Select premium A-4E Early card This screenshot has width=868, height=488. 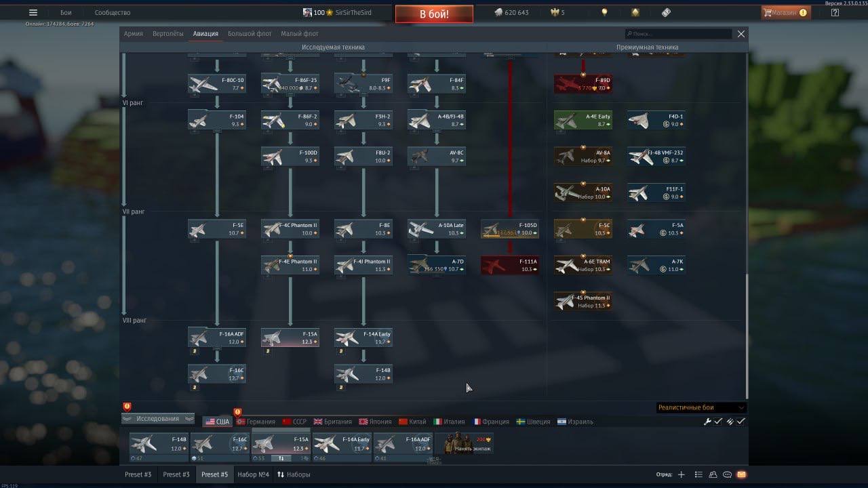pos(583,120)
